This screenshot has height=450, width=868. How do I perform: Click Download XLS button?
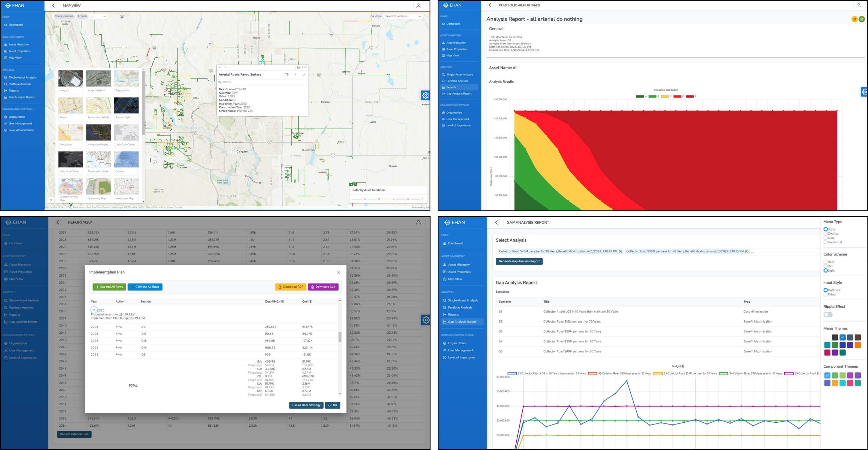tap(323, 287)
